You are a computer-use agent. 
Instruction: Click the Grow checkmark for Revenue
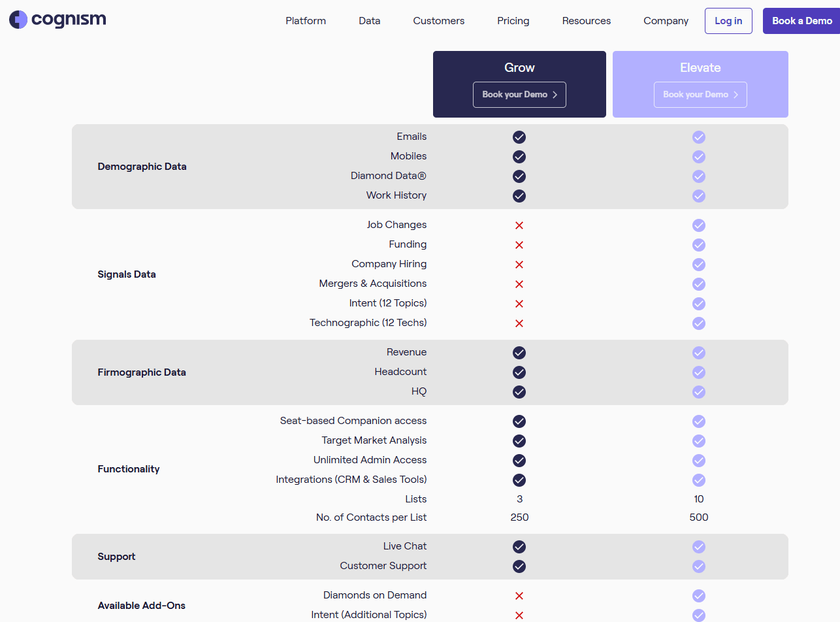coord(519,353)
